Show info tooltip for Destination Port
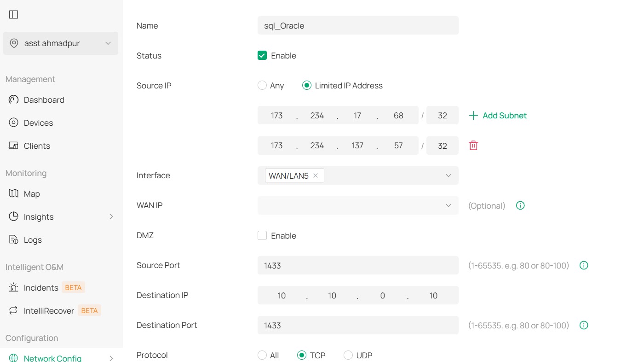Viewport: 644px width, 362px height. (x=584, y=325)
